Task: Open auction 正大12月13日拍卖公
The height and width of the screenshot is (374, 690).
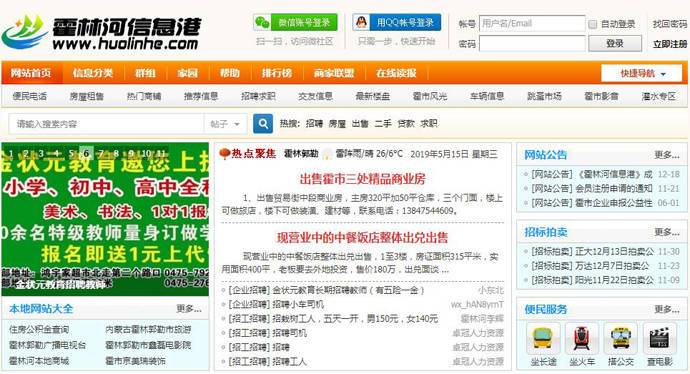Action: click(x=614, y=252)
